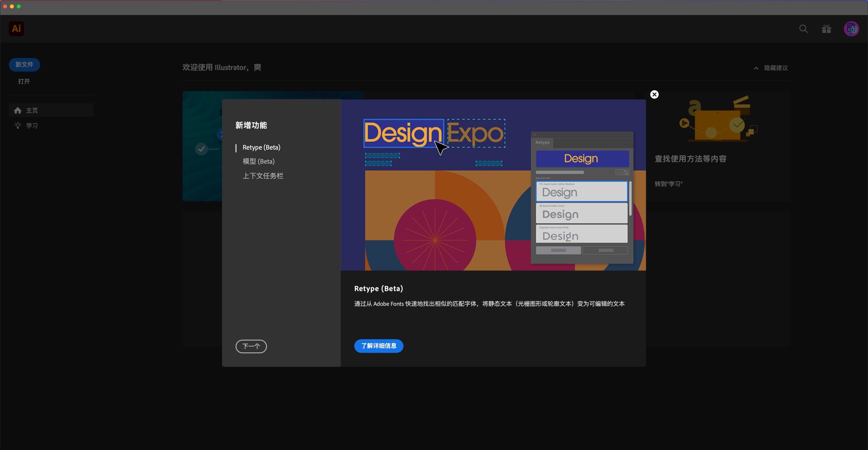This screenshot has width=868, height=450.
Task: Click the 打开 button
Action: (24, 81)
